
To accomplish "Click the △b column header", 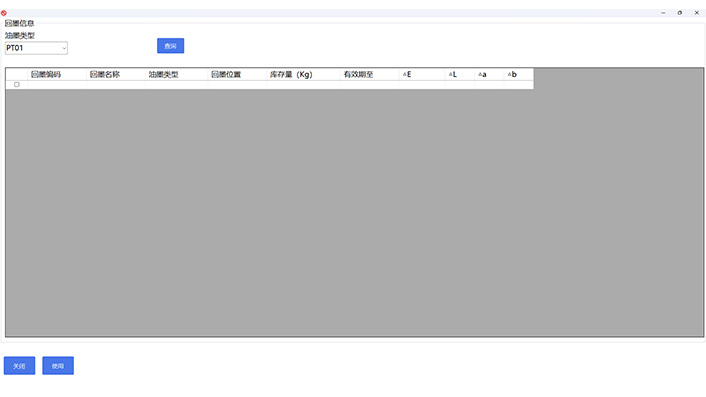I will pyautogui.click(x=519, y=74).
